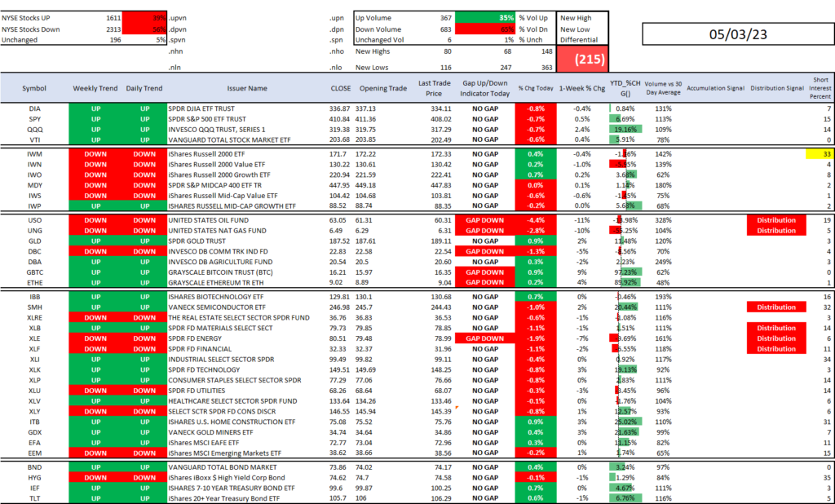Click the DIA symbol cell
The width and height of the screenshot is (835, 504).
click(34, 108)
